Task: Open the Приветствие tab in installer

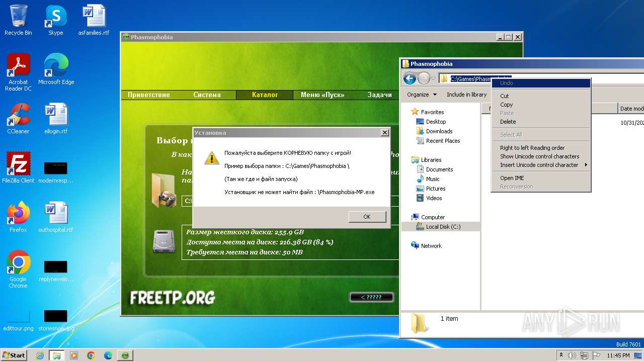Action: [x=149, y=95]
